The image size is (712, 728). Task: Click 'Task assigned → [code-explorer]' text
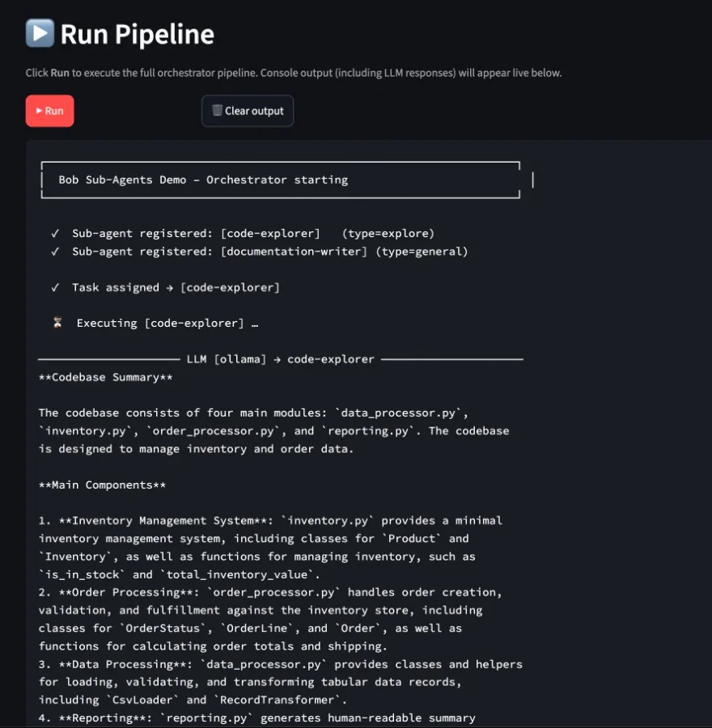click(176, 288)
